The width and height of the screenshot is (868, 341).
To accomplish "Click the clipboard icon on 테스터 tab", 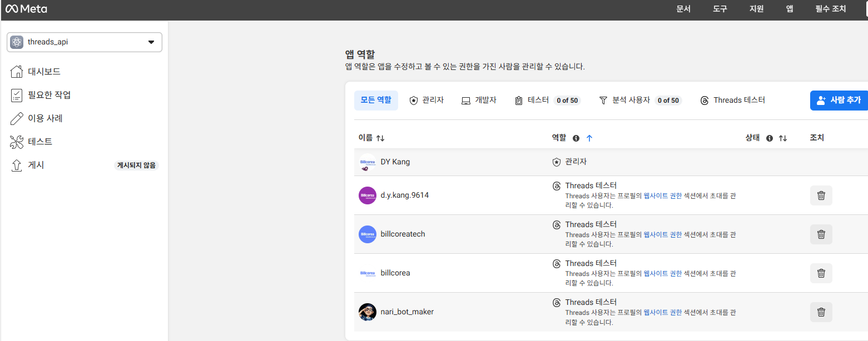I will tap(518, 101).
